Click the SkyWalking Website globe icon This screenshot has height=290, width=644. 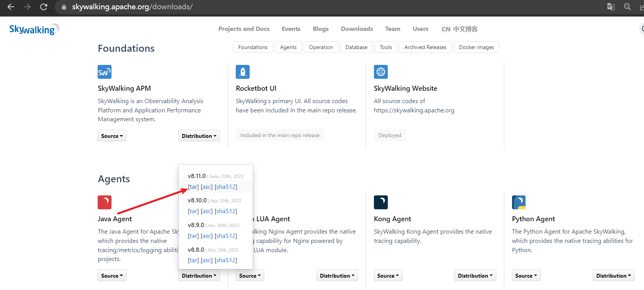click(381, 72)
